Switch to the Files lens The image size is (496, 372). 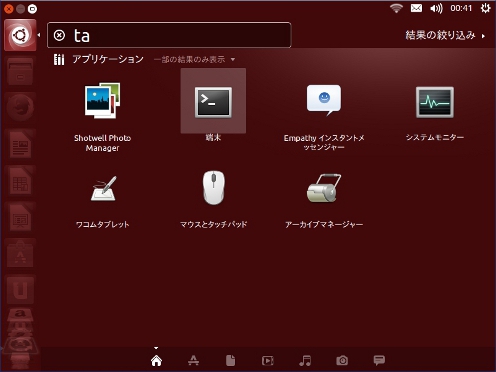tap(230, 360)
